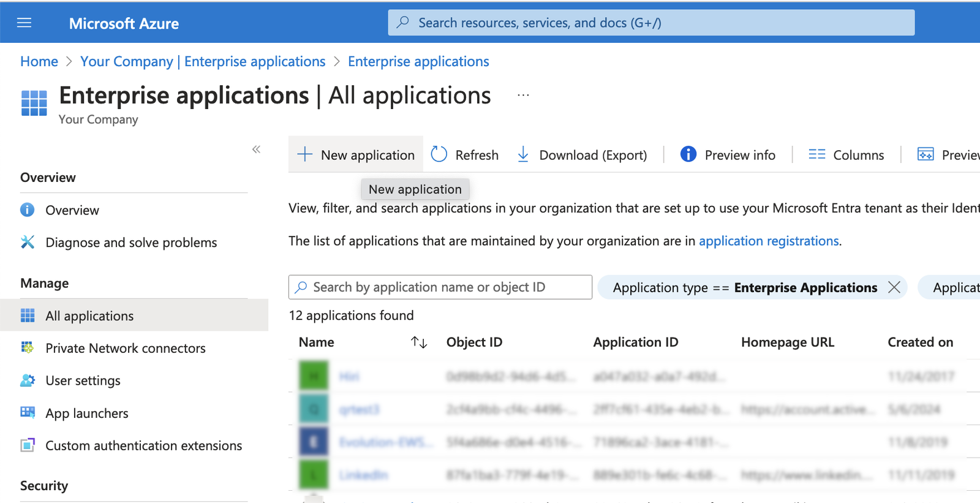This screenshot has height=503, width=980.
Task: Click the All applications grid icon
Action: click(x=28, y=316)
